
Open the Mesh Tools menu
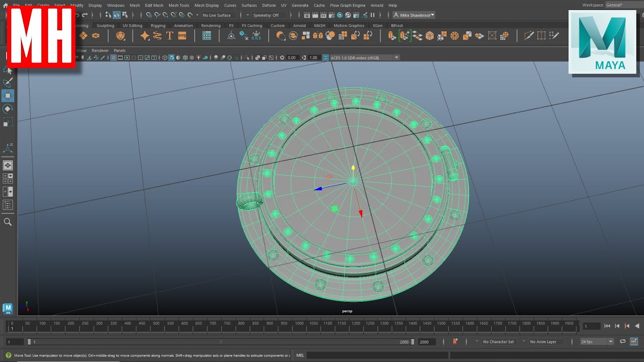(179, 6)
